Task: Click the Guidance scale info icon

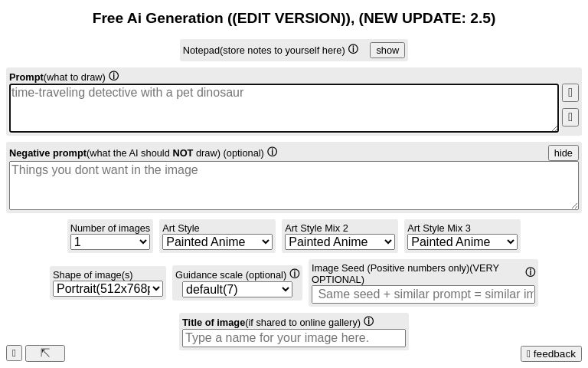Action: point(295,274)
